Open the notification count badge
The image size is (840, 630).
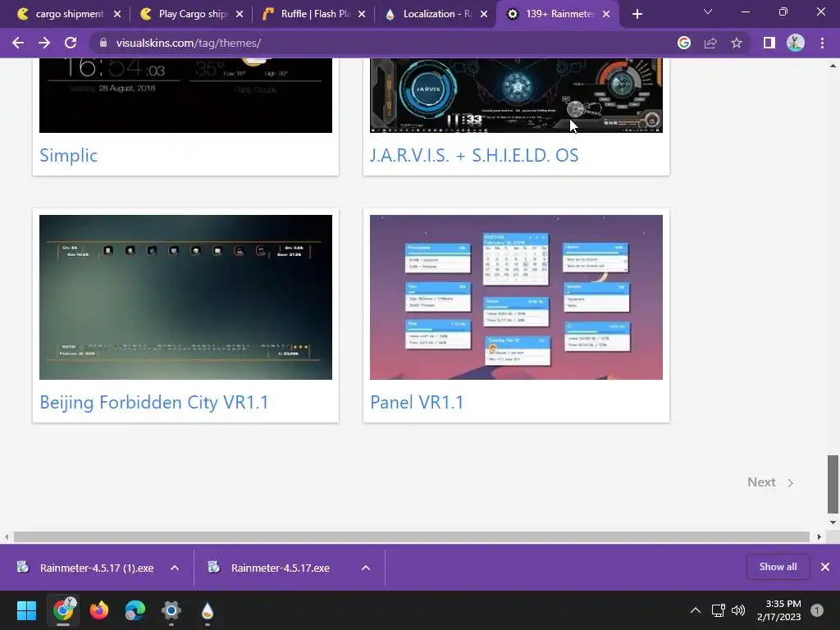coord(817,610)
